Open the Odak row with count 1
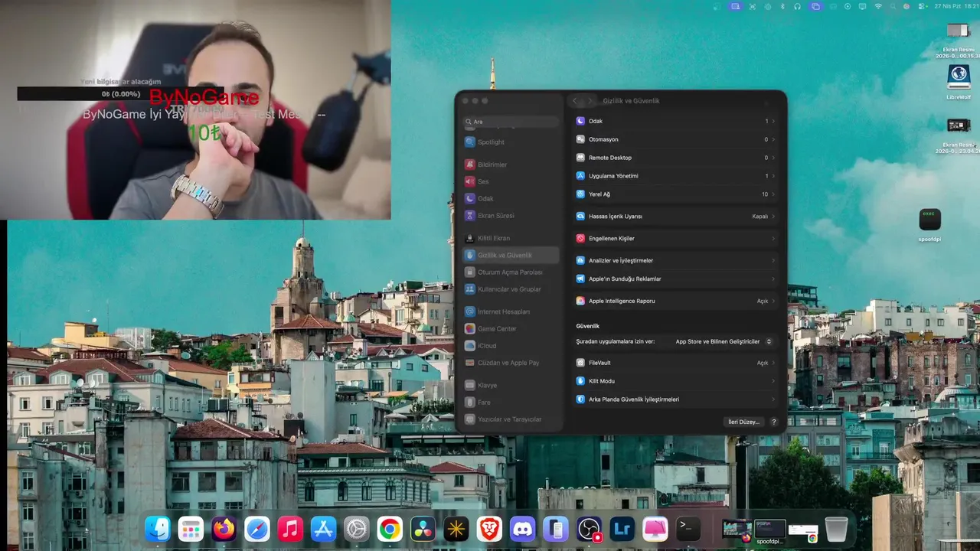The width and height of the screenshot is (980, 551). tap(675, 121)
